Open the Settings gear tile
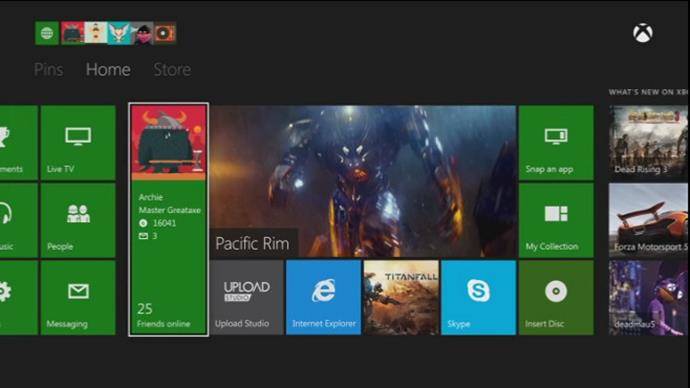The image size is (690, 388). (18, 298)
